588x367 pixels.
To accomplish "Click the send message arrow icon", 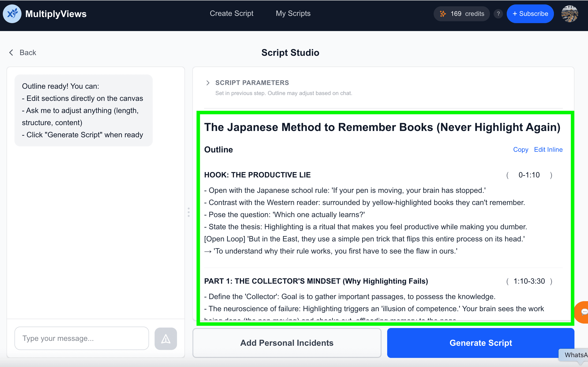I will tap(166, 339).
